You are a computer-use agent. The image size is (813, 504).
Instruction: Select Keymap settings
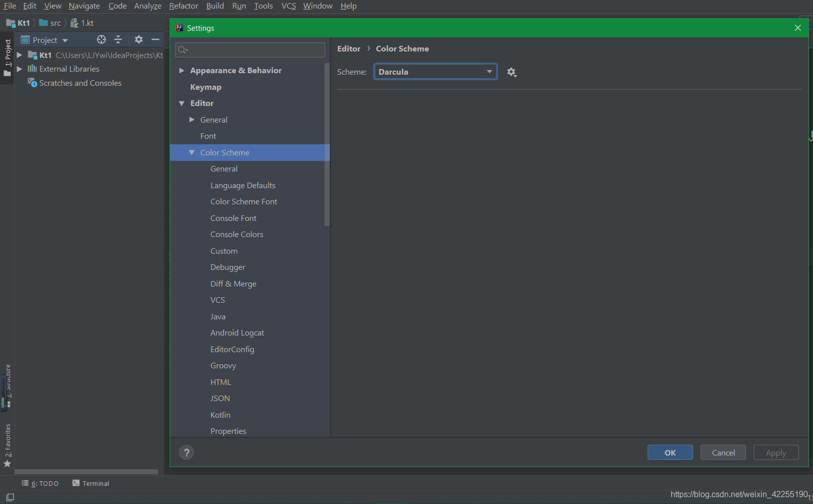point(206,87)
